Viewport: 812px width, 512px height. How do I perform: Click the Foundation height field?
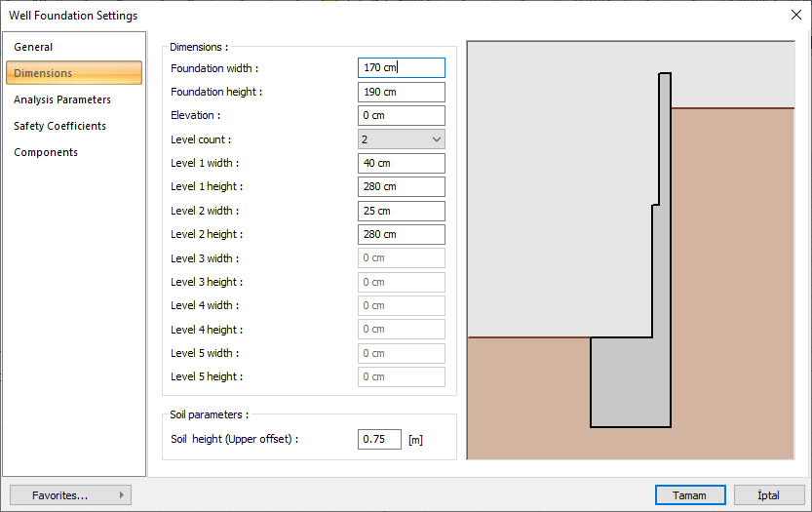click(x=401, y=92)
